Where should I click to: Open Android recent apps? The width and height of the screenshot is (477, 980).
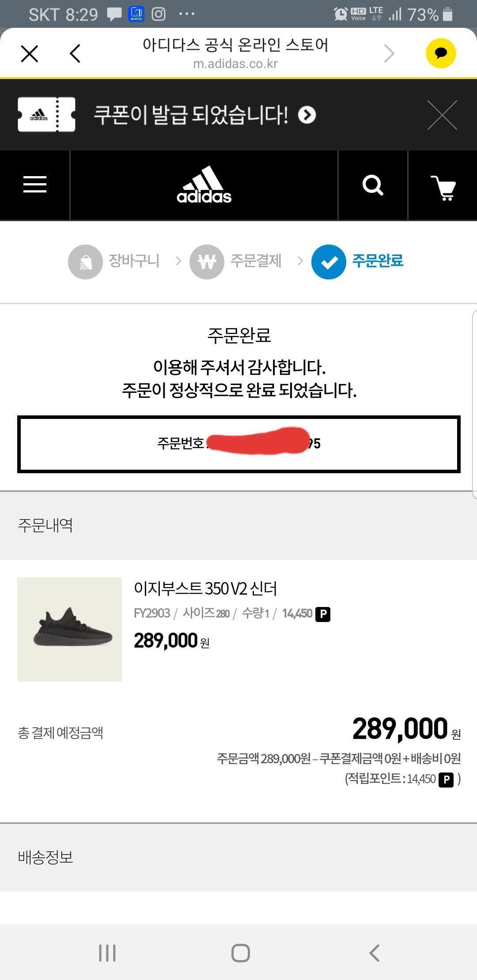(x=107, y=953)
